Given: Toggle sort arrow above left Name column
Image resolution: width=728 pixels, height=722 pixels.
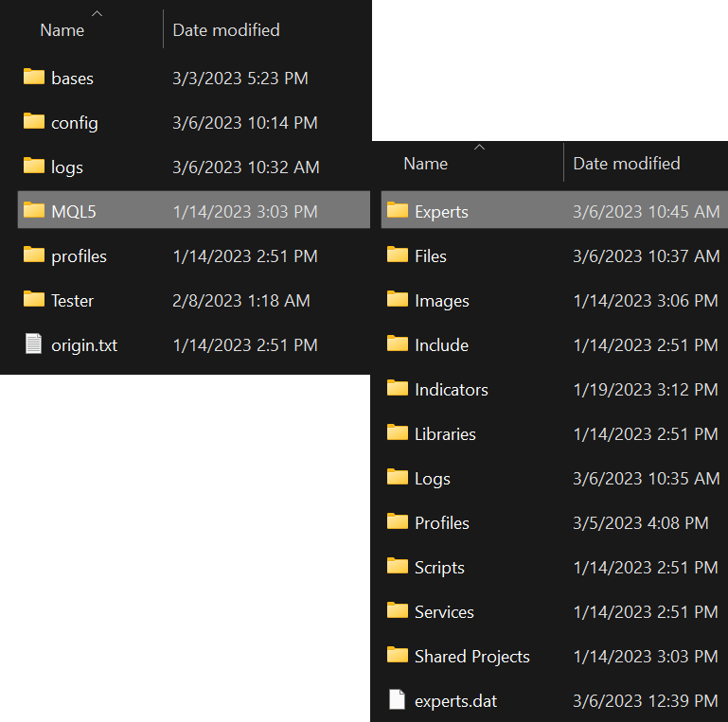Looking at the screenshot, I should pyautogui.click(x=98, y=13).
